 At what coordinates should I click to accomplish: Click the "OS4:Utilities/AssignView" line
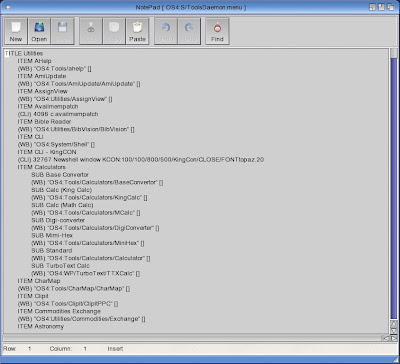(x=65, y=99)
